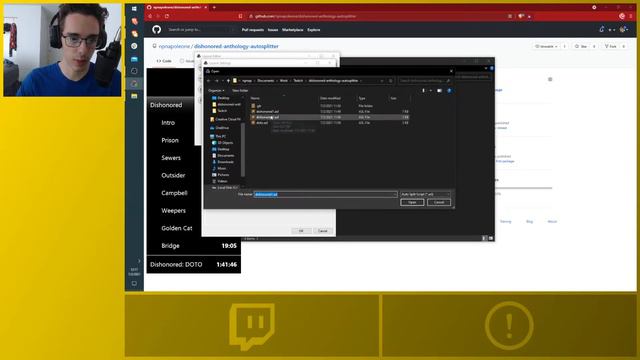This screenshot has width=640, height=360.
Task: Select the Twitch breadcrumb in path bar
Action: tap(298, 81)
